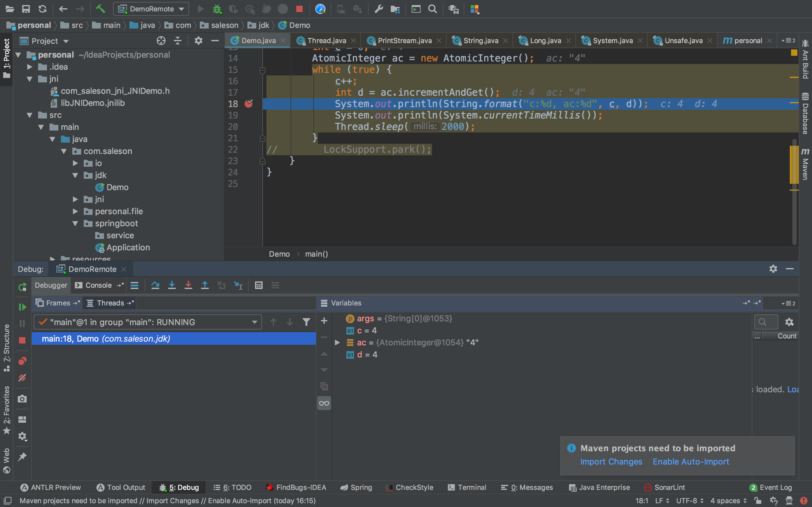
Task: Open the Console debug tab
Action: [x=98, y=285]
